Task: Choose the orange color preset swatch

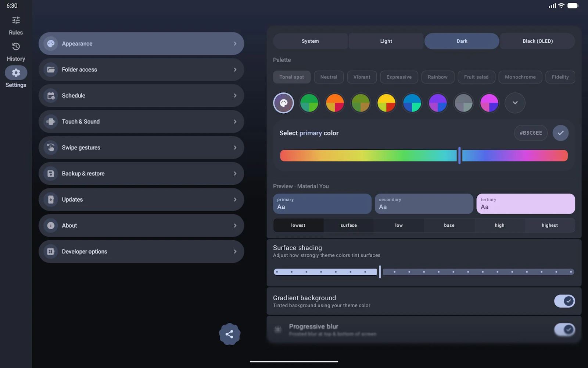Action: [335, 103]
